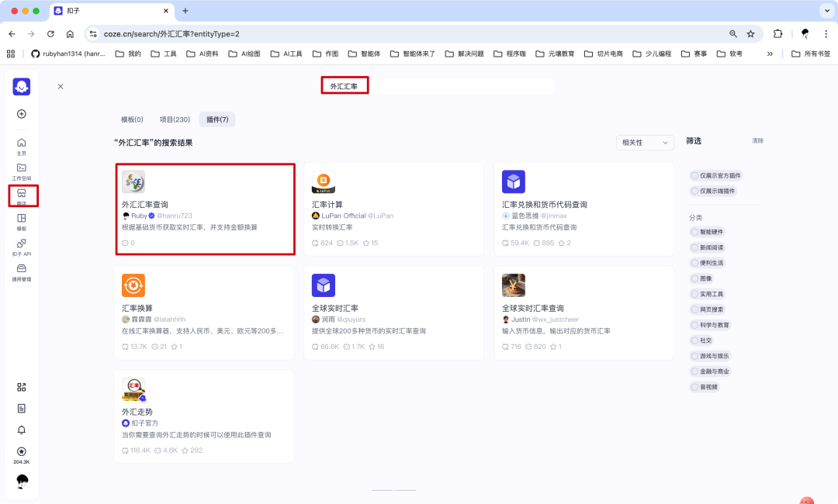Click the 204.3K credits star icon
838x504 pixels.
(x=22, y=451)
